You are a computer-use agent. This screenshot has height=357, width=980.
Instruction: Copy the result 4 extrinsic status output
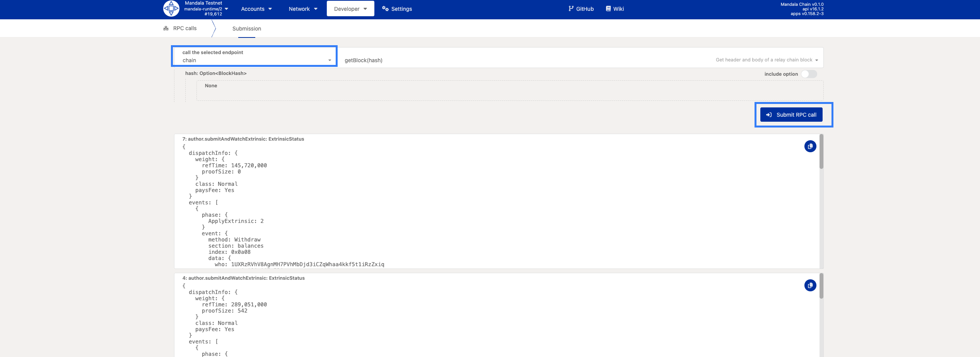pyautogui.click(x=810, y=286)
